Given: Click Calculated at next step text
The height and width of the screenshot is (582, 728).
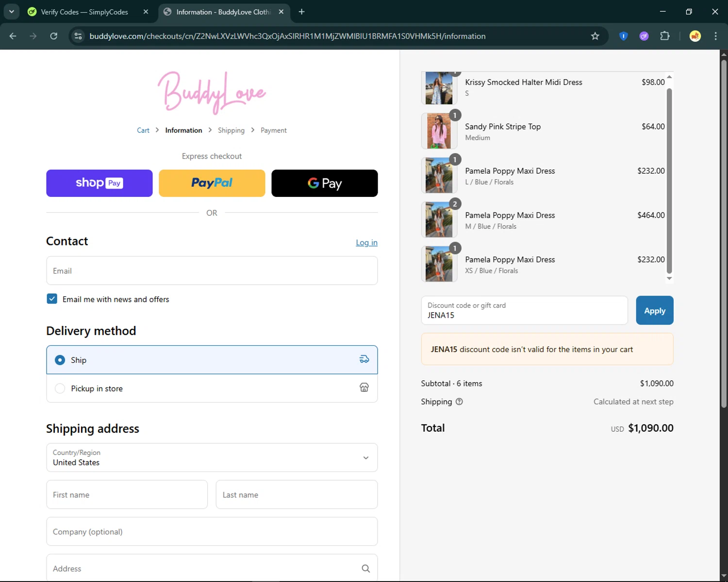Looking at the screenshot, I should (x=633, y=402).
